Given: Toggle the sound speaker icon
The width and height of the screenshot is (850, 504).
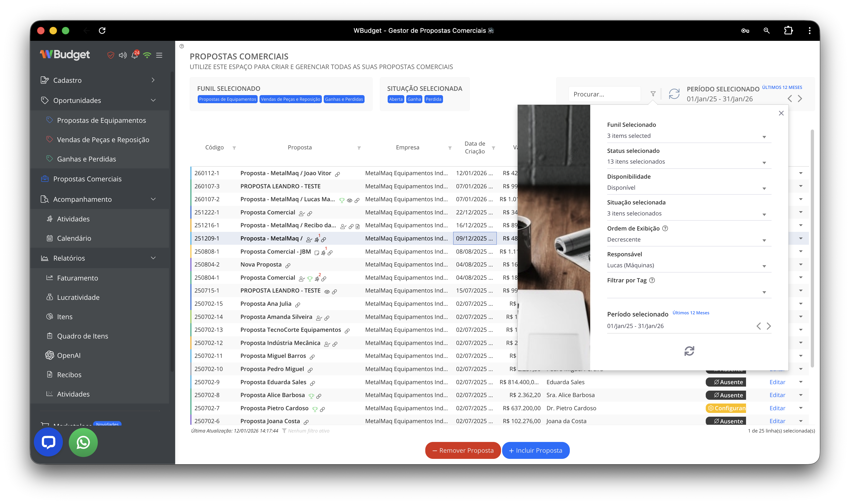Looking at the screenshot, I should (123, 55).
